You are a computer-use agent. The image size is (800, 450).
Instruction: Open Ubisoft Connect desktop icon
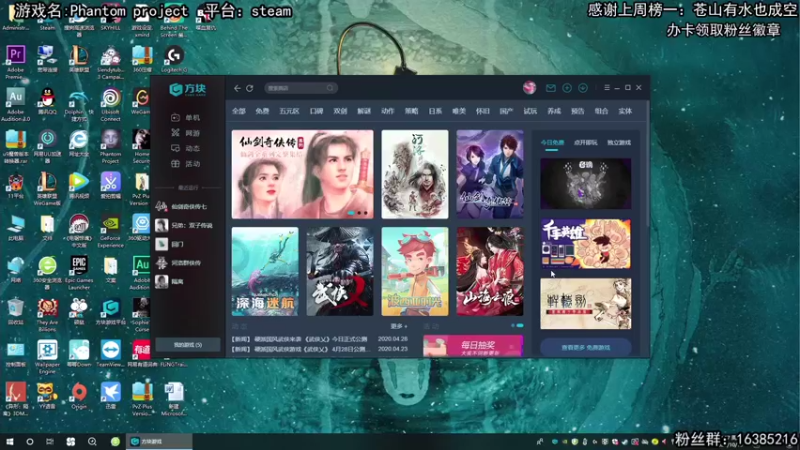[110, 105]
